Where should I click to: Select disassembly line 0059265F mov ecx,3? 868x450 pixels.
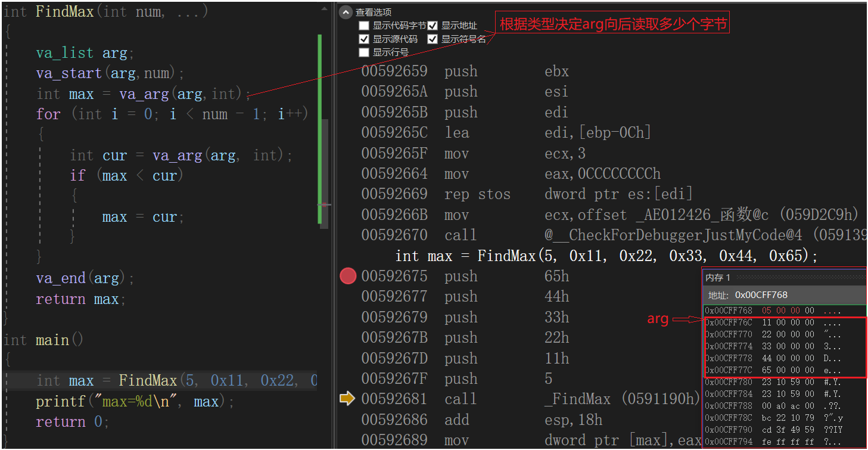[474, 153]
